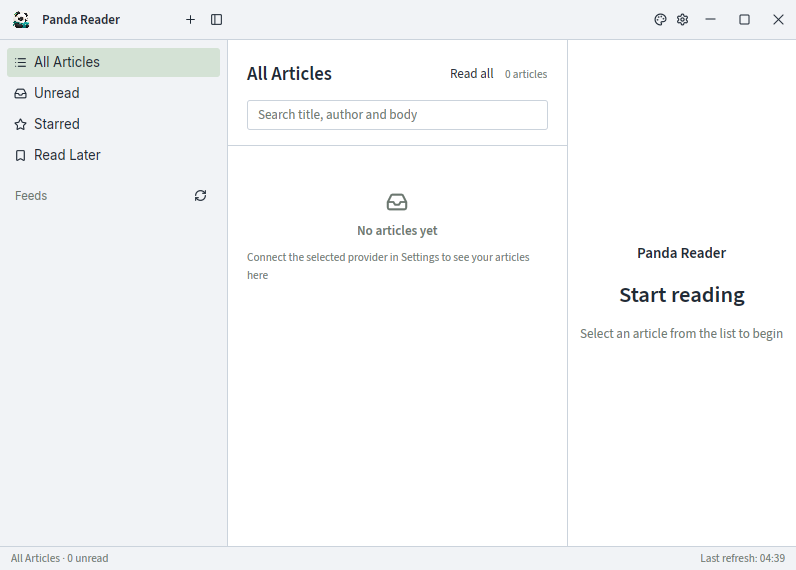Open the theme palette icon
This screenshot has height=570, width=796.
point(660,20)
